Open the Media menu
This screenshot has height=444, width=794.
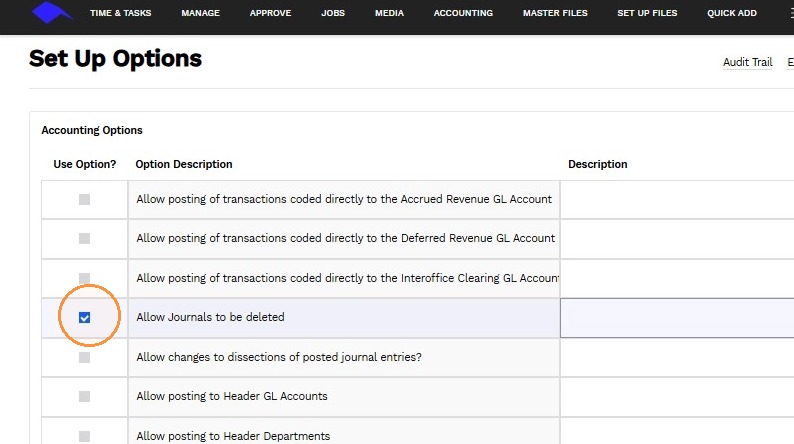tap(389, 13)
